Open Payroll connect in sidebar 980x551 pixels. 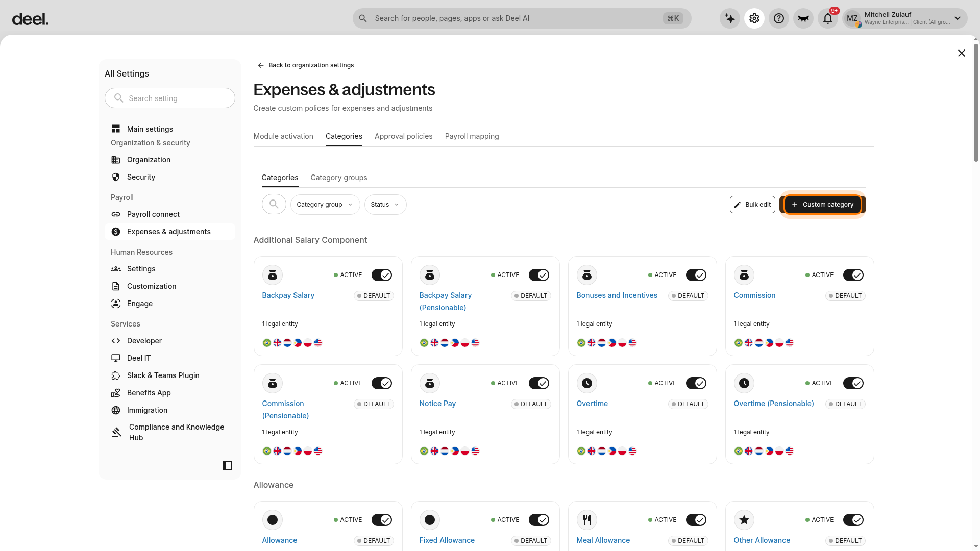[x=170, y=214]
